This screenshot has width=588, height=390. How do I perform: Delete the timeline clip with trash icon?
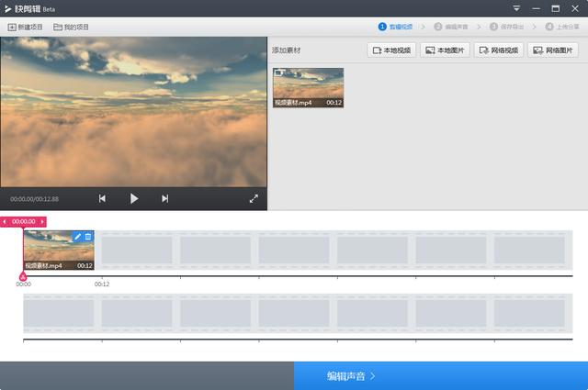[x=88, y=237]
